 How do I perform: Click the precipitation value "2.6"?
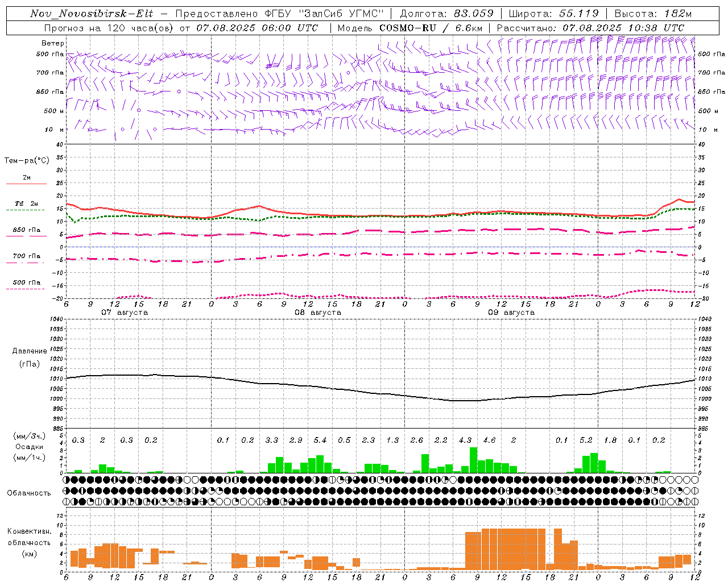[417, 440]
